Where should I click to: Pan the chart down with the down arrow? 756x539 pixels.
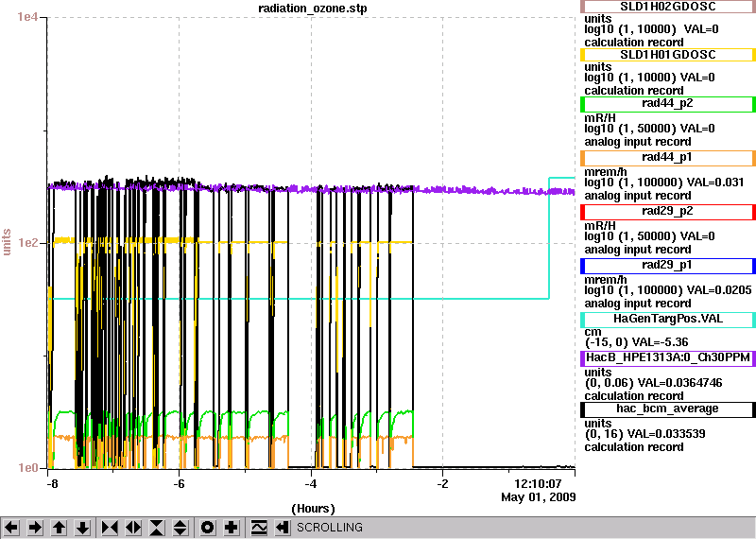[83, 528]
